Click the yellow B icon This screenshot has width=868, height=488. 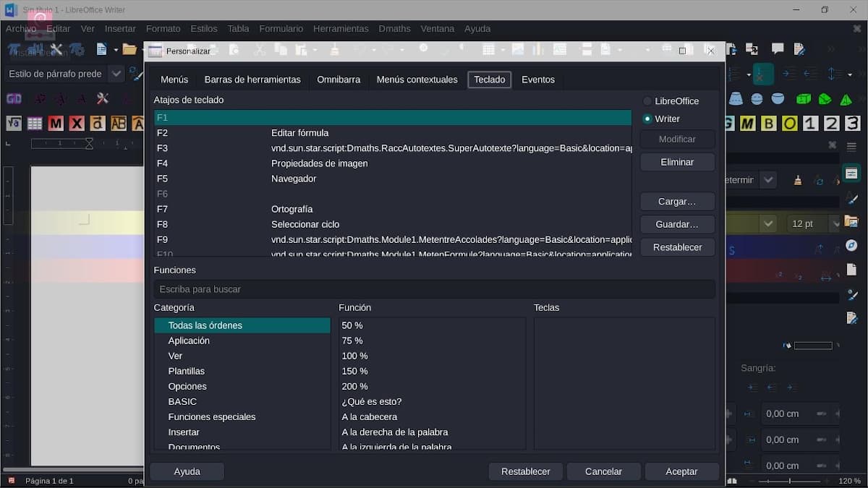pyautogui.click(x=768, y=124)
